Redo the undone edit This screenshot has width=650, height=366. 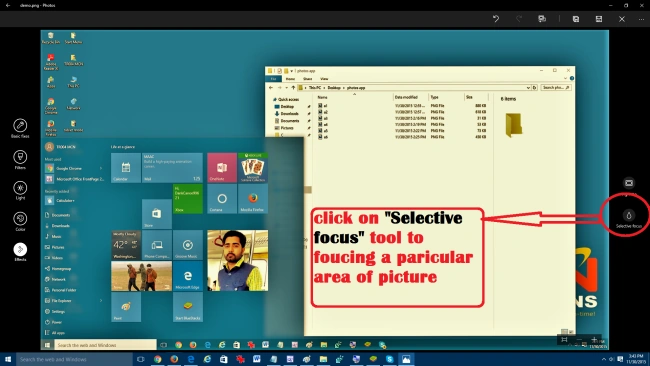point(519,19)
